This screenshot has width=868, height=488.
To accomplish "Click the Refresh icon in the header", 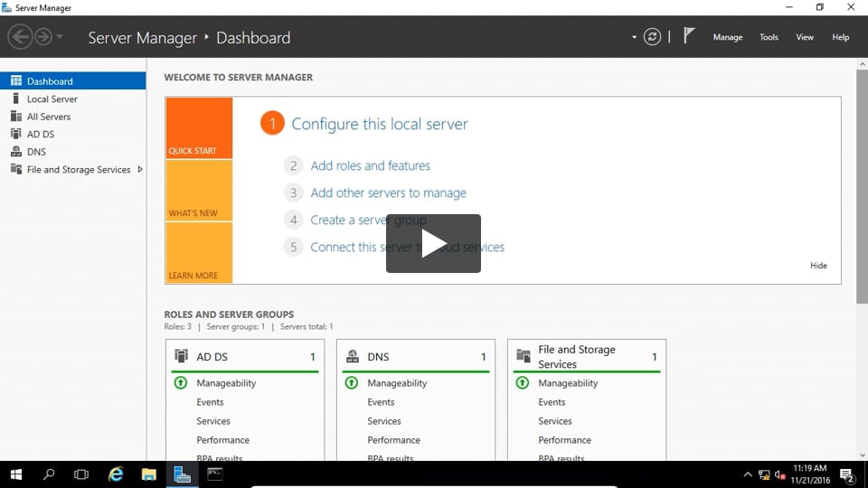I will 652,37.
